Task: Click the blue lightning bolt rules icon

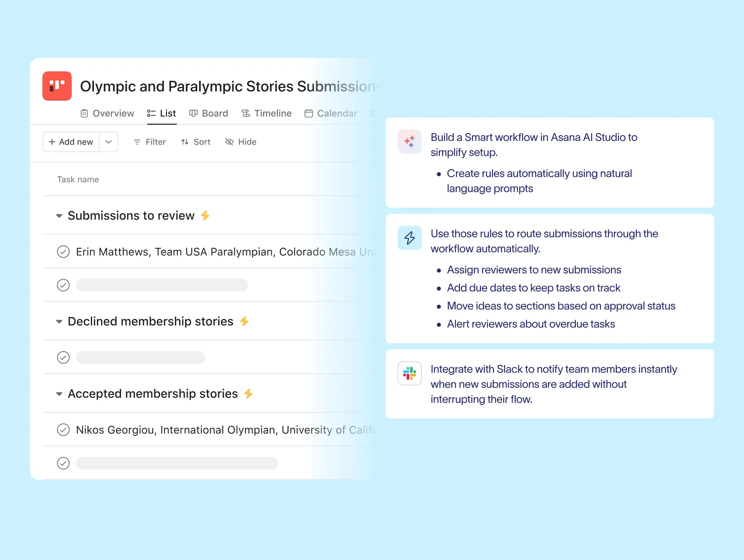Action: click(x=409, y=238)
